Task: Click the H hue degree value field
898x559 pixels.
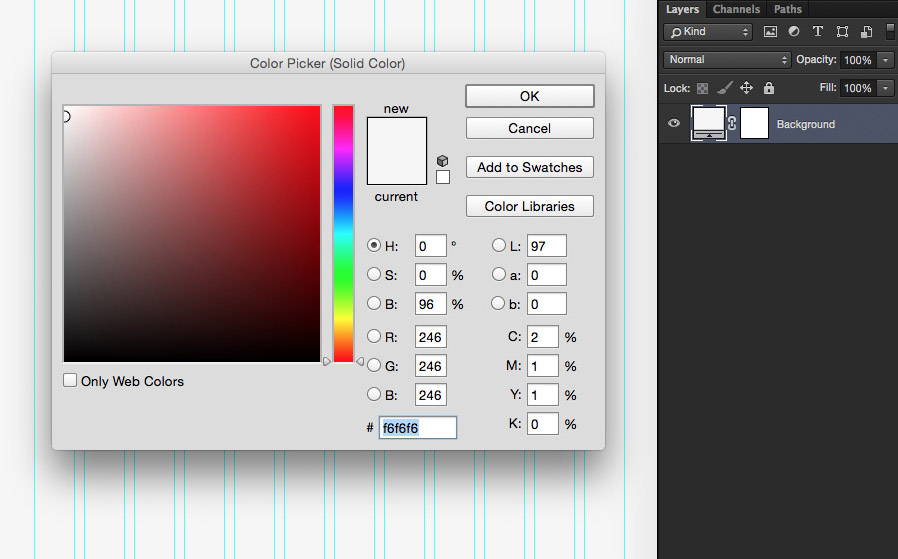Action: (431, 246)
